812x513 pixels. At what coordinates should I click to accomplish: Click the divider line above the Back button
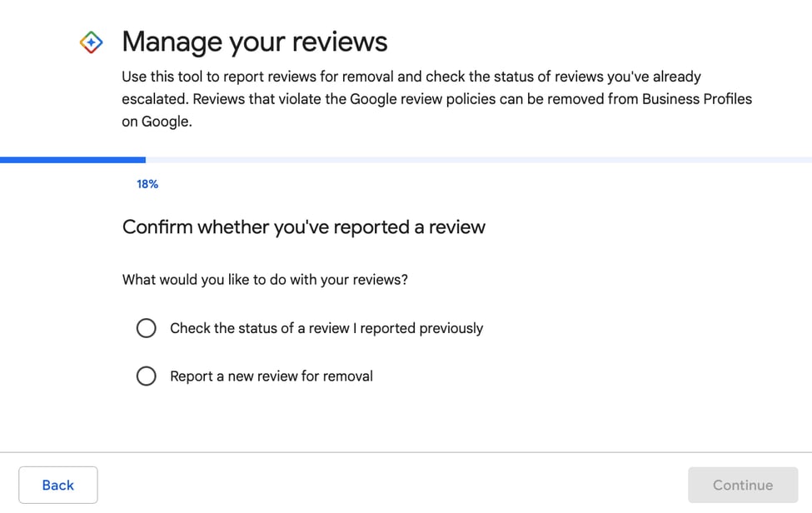tap(406, 452)
